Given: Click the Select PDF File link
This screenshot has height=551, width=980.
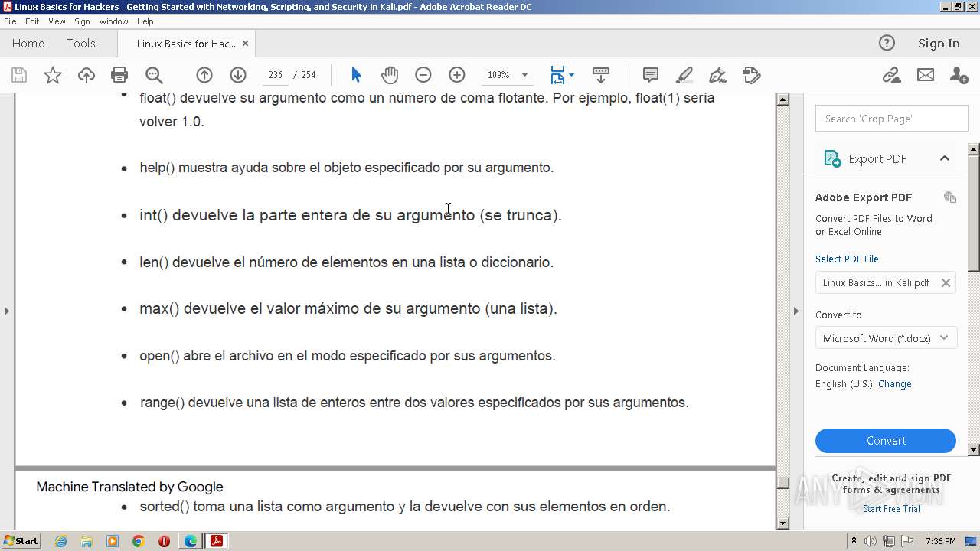Looking at the screenshot, I should [x=847, y=259].
